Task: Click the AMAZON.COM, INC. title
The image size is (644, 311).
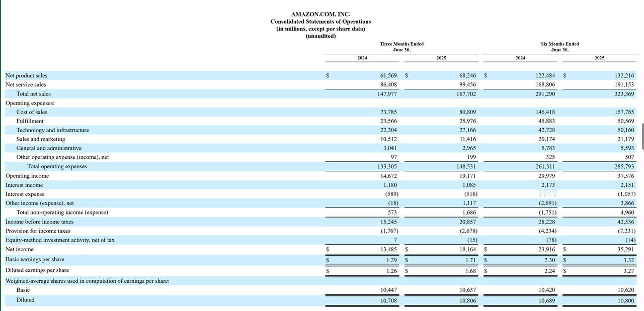Action: pos(320,14)
